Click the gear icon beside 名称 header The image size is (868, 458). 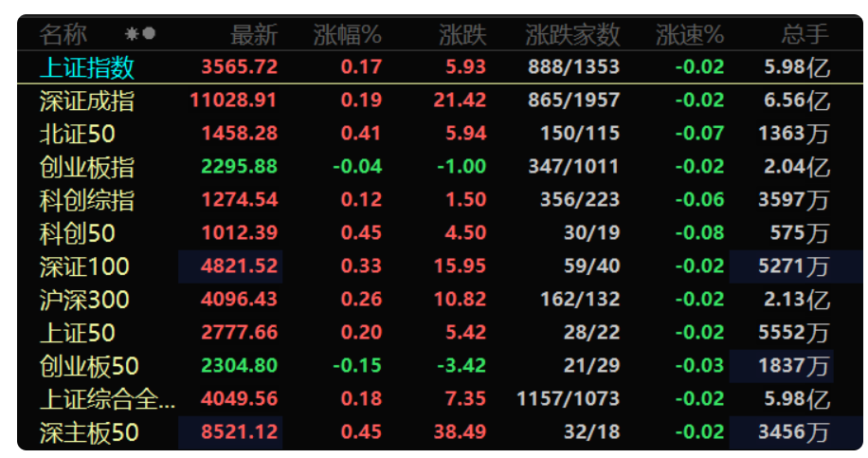[x=132, y=34]
